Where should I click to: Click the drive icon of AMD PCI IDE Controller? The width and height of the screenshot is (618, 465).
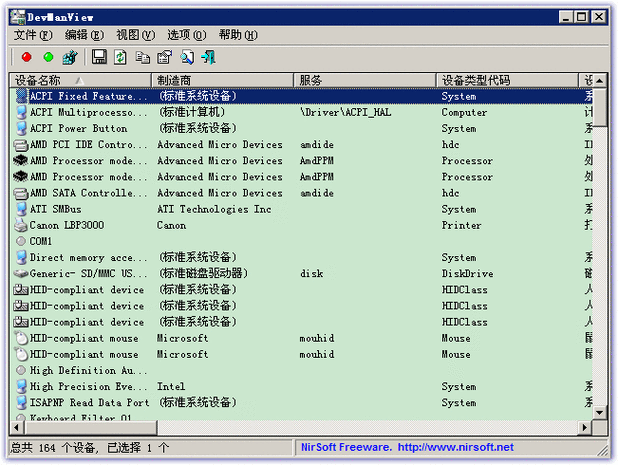point(21,145)
